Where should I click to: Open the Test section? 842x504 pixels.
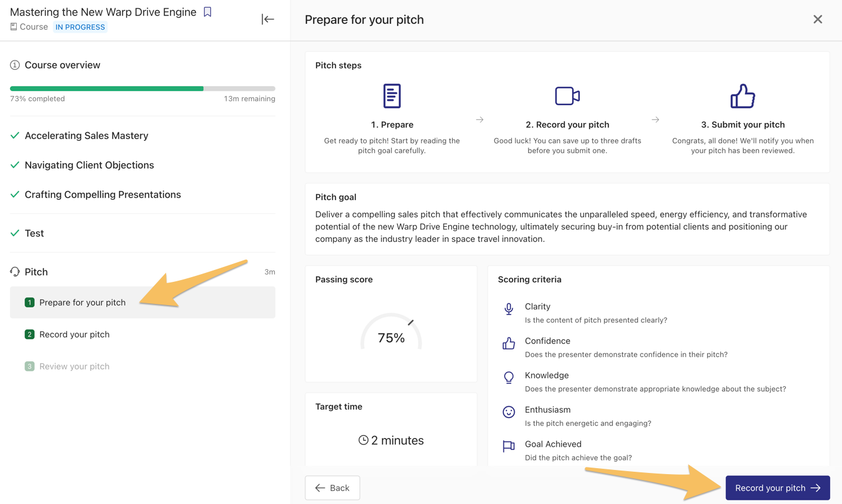pos(34,233)
